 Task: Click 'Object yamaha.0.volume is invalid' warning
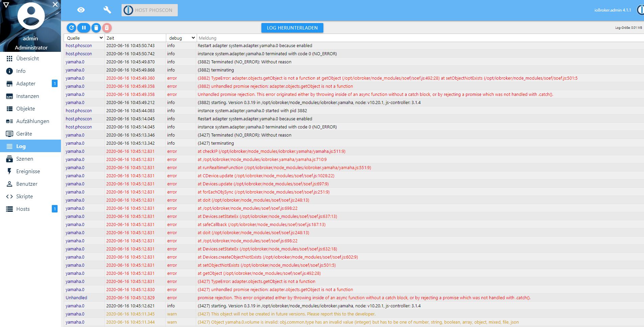tap(358, 322)
